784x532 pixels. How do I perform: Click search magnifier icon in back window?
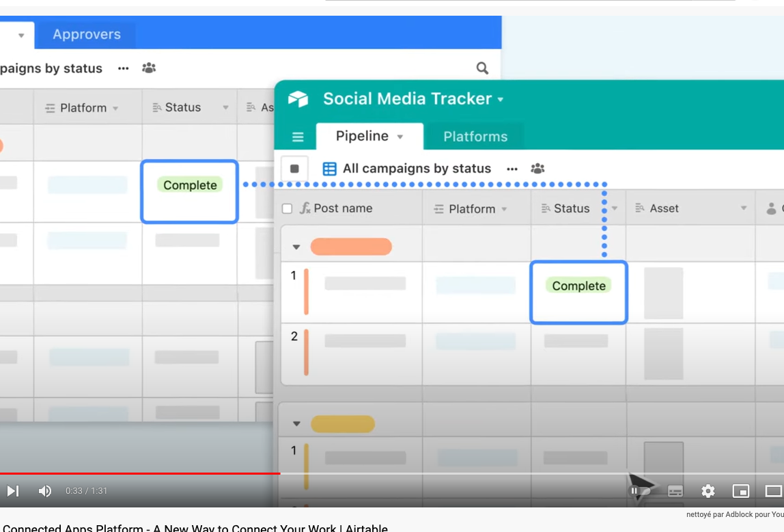click(x=482, y=68)
